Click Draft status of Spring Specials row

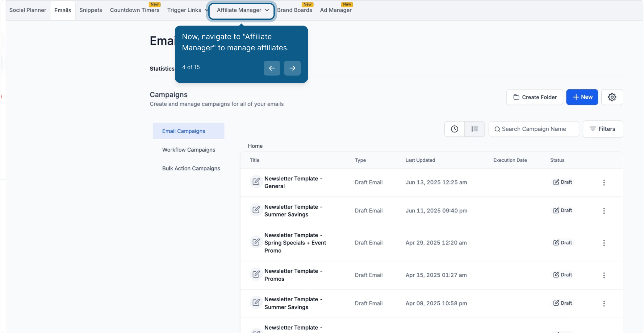[562, 243]
